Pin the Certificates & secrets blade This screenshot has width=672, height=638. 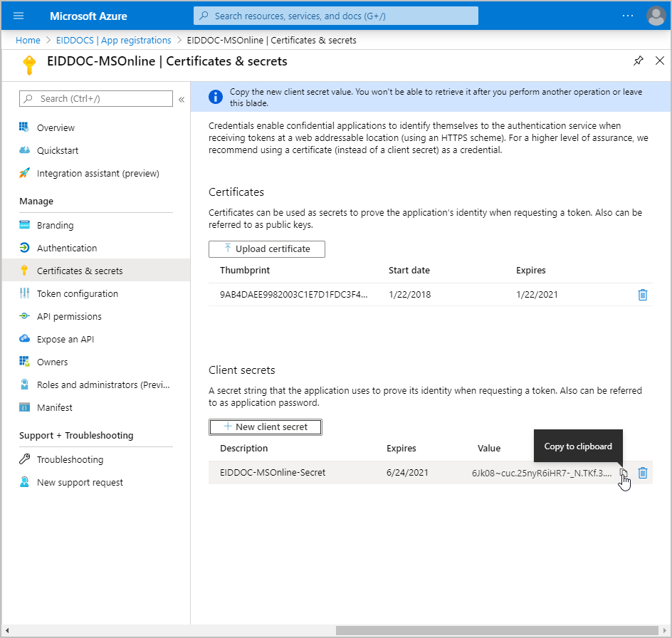(638, 61)
